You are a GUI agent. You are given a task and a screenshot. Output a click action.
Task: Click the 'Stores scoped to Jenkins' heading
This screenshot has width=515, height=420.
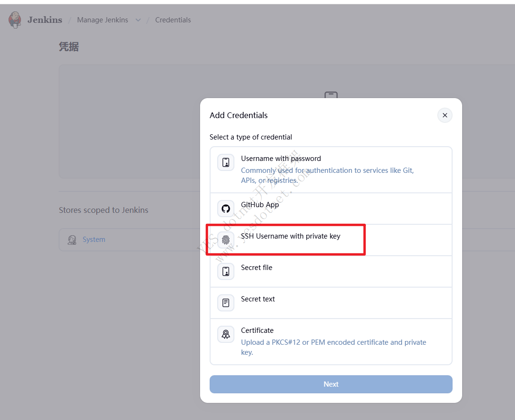point(103,210)
